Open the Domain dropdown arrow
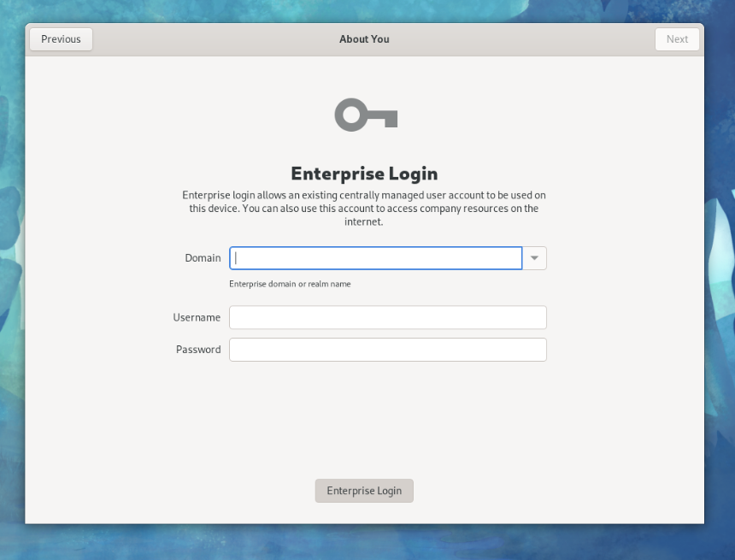The height and width of the screenshot is (560, 735). click(x=534, y=258)
